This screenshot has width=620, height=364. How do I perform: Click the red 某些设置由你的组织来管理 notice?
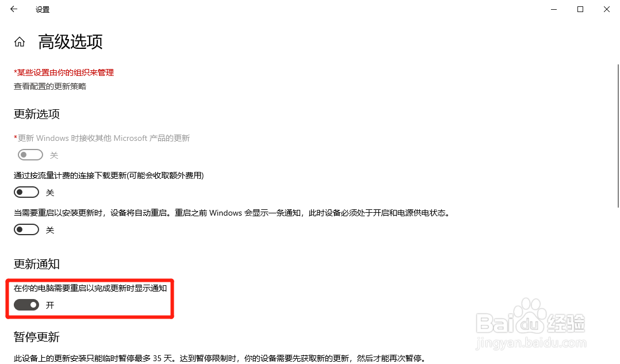click(64, 72)
